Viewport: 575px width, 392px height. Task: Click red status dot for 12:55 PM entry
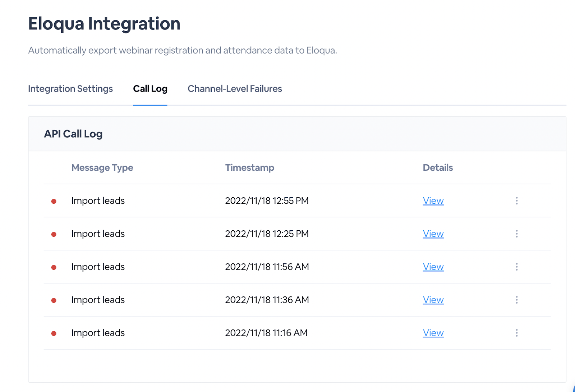54,201
